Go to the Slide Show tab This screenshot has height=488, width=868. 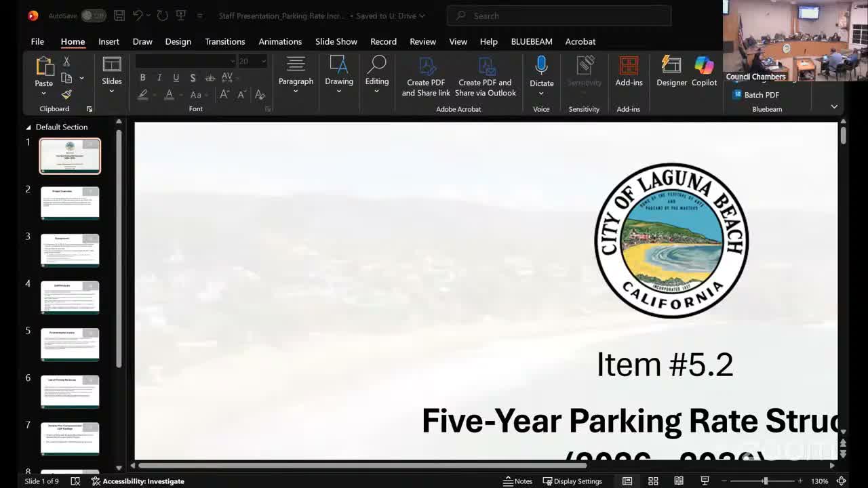click(x=336, y=41)
